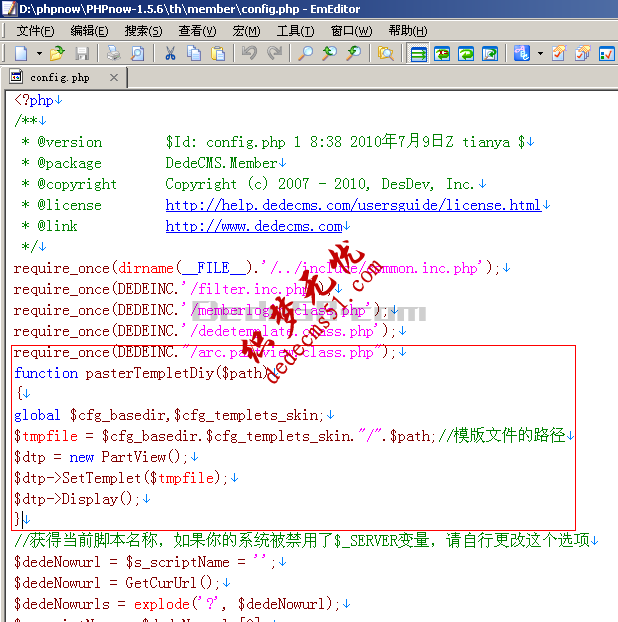Screen dimensions: 618x622
Task: Click the license.html hyperlink in code
Action: click(353, 205)
